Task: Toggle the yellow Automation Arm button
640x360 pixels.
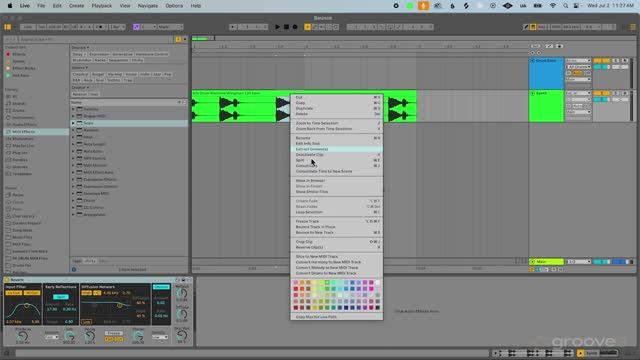Action: click(x=307, y=27)
